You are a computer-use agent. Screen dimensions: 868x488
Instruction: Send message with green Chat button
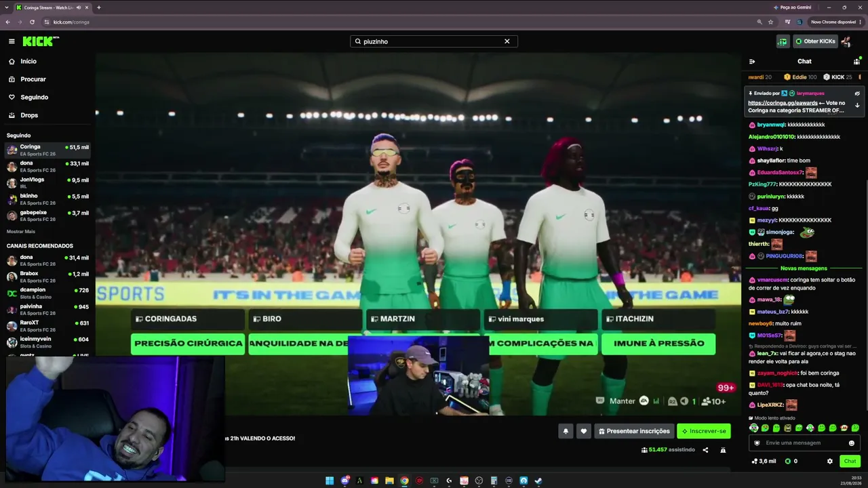pos(850,462)
